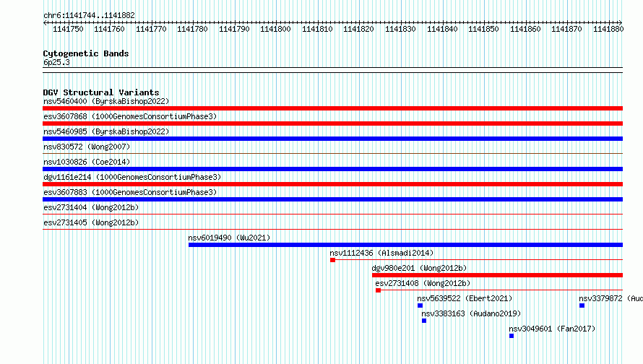This screenshot has height=364, width=643.
Task: Select the blue bar under esv3607883
Action: click(x=332, y=199)
